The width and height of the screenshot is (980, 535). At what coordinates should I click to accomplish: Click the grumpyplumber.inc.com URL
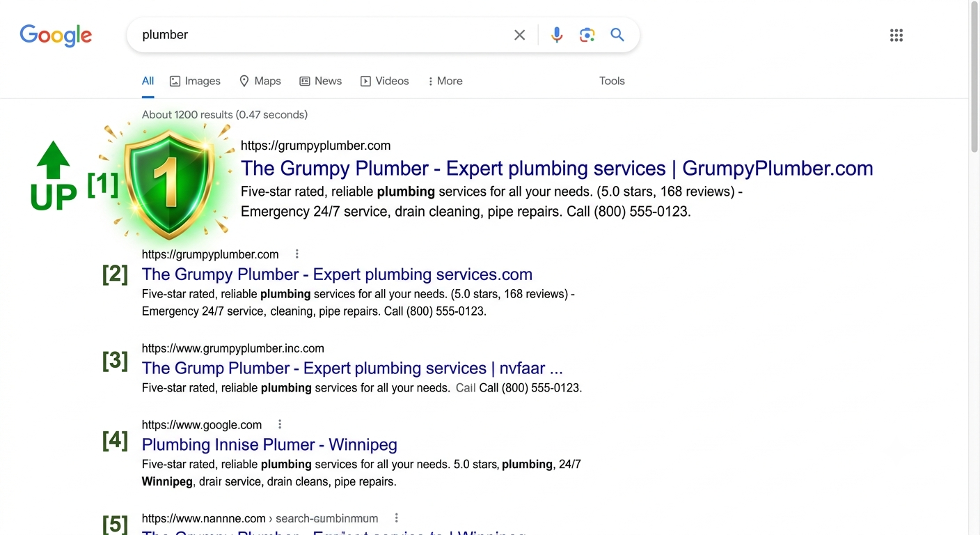pyautogui.click(x=233, y=348)
